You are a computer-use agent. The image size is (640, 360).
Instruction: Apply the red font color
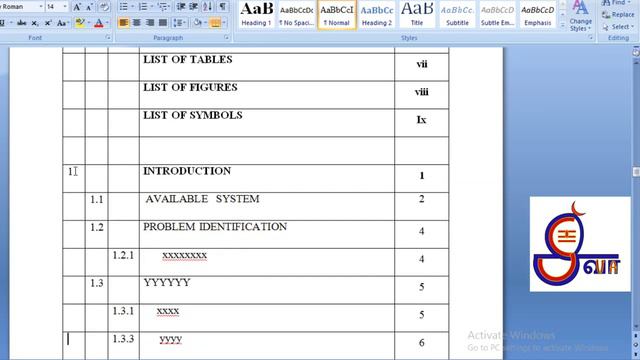[98, 23]
